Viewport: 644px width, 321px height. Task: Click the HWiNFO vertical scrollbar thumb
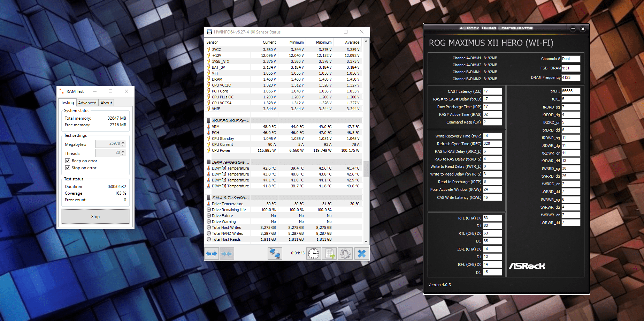pos(366,169)
